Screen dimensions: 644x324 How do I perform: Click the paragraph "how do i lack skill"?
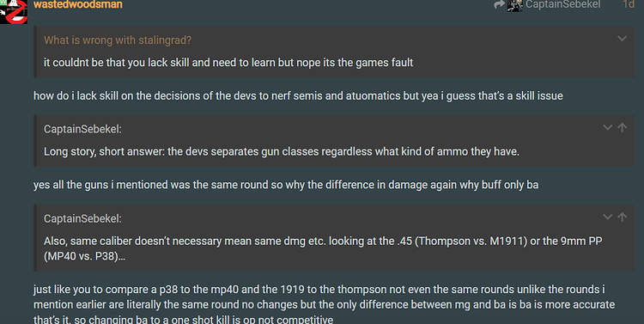pos(298,96)
